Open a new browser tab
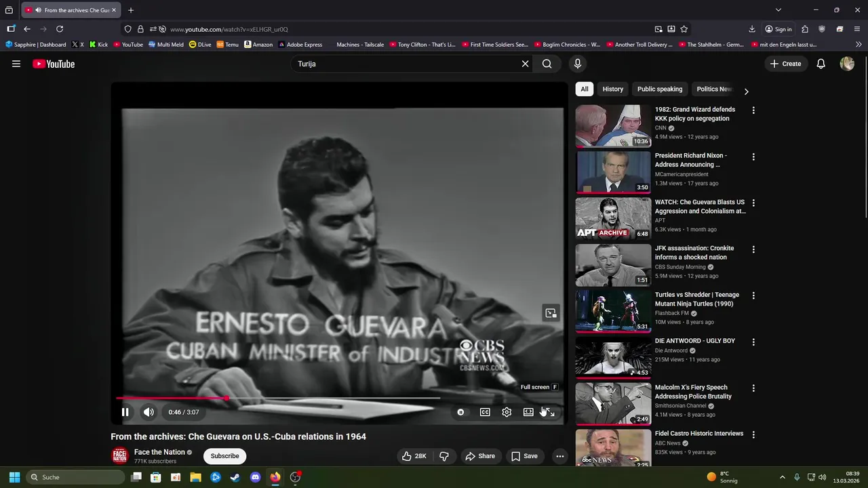The height and width of the screenshot is (488, 868). pos(131,10)
